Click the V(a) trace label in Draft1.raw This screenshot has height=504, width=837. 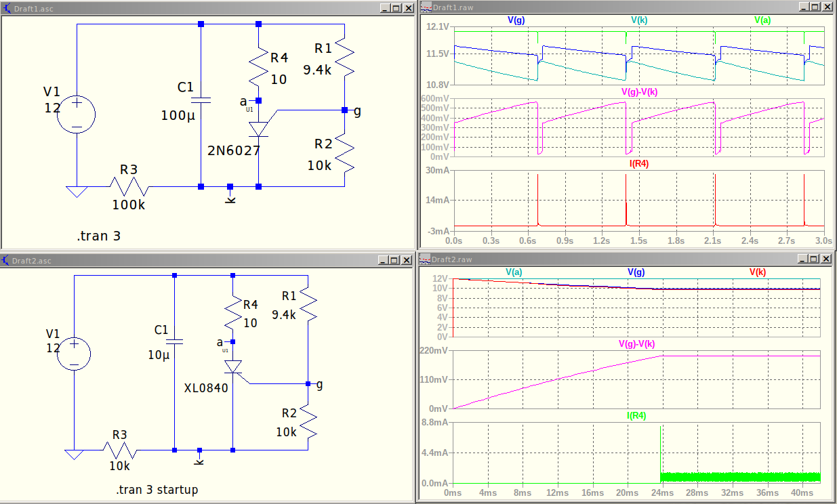(762, 20)
